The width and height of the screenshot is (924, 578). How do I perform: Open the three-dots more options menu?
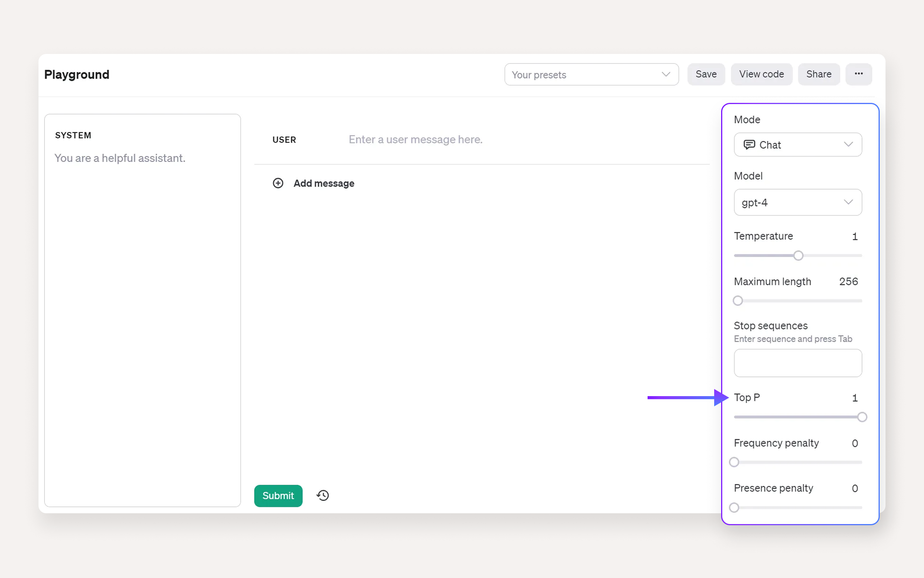[858, 74]
